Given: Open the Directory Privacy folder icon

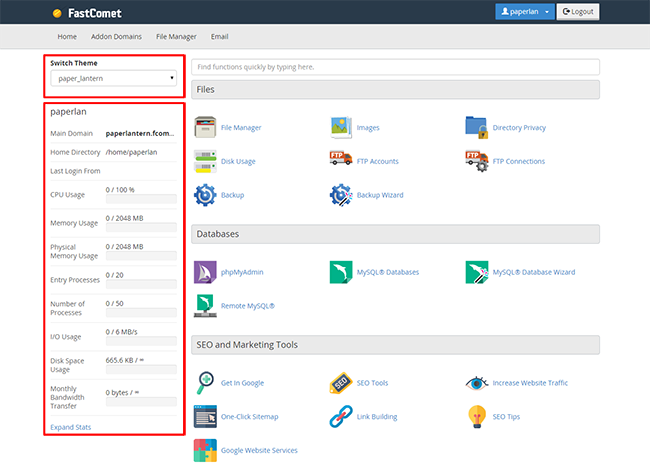Looking at the screenshot, I should pyautogui.click(x=477, y=128).
